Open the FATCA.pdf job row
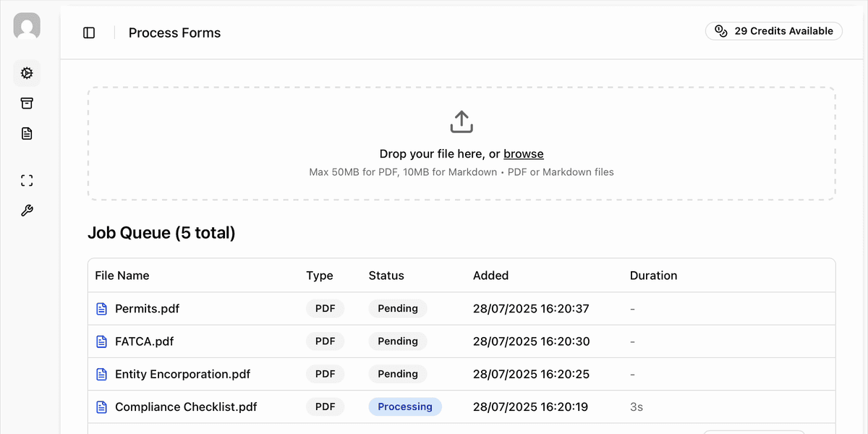 point(144,341)
